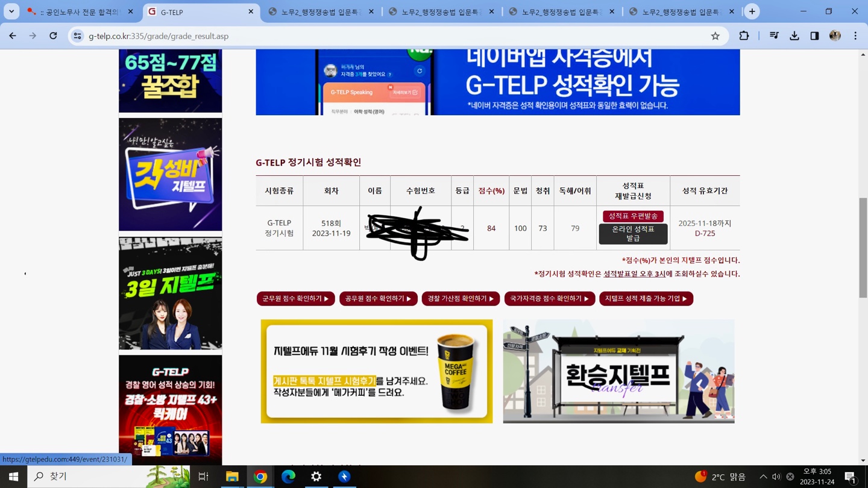The width and height of the screenshot is (868, 488).
Task: Click the 점수(%) column header
Action: [491, 190]
